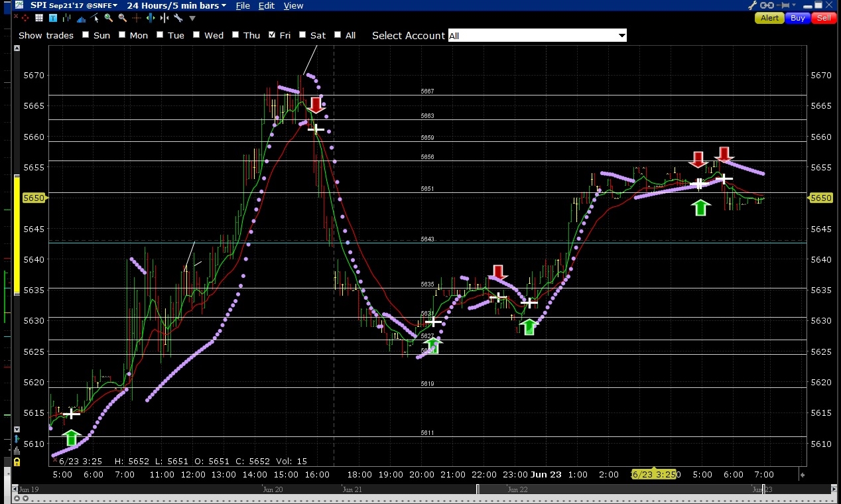Click the chain link grouping icon
Viewport: 841px width, 504px height.
click(767, 5)
